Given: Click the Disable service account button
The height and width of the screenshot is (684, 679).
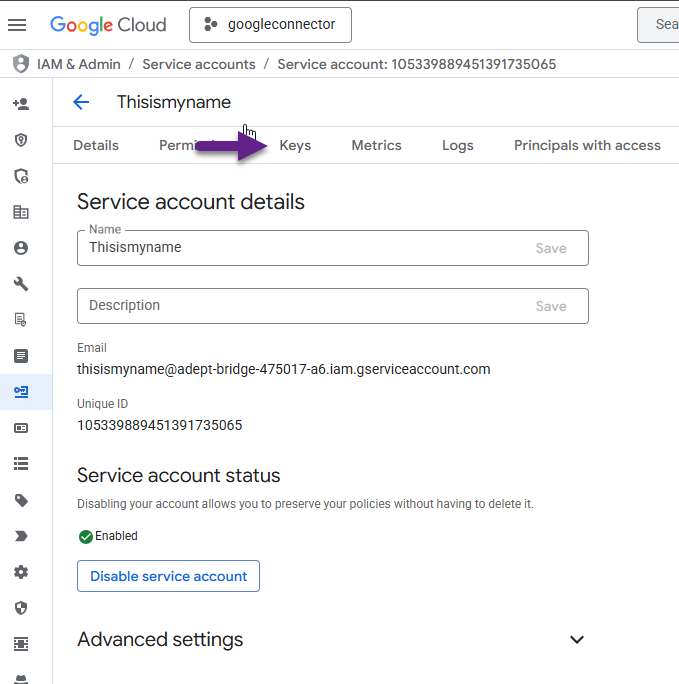Looking at the screenshot, I should coord(168,576).
